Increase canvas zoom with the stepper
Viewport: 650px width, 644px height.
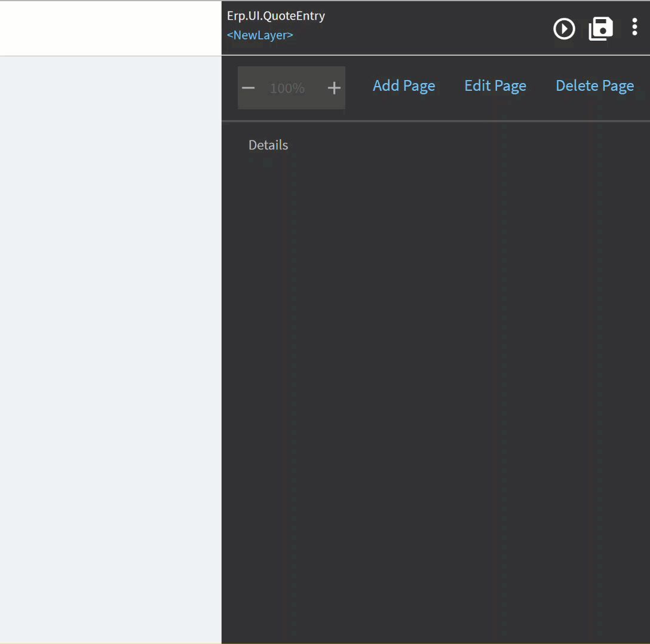point(334,88)
